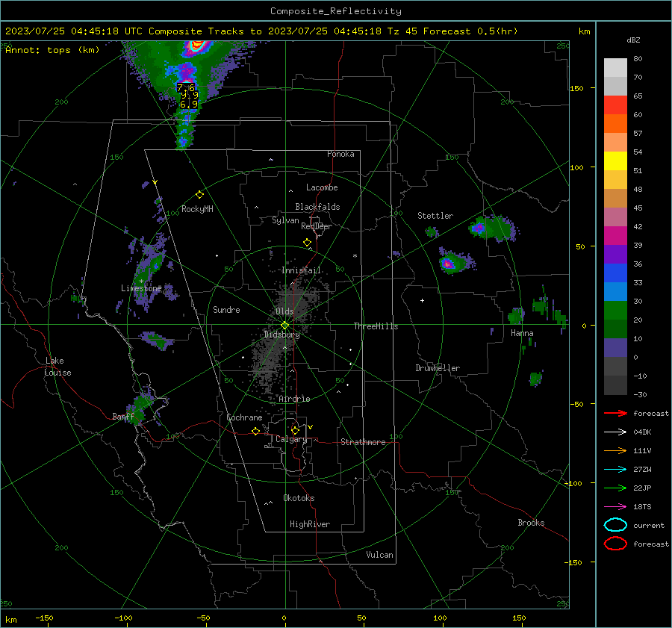Viewport: 672px width, 628px height.
Task: Click the Composite_Reflectivity title
Action: (x=336, y=11)
